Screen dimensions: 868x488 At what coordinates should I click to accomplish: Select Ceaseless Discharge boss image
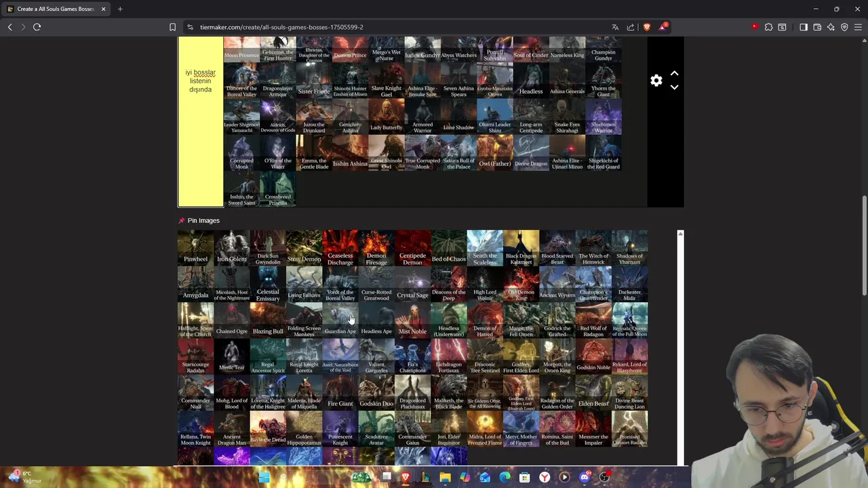point(340,248)
